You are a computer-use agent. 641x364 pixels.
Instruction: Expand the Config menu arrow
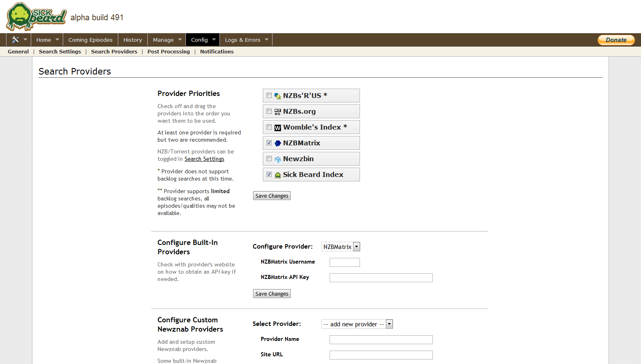[214, 40]
